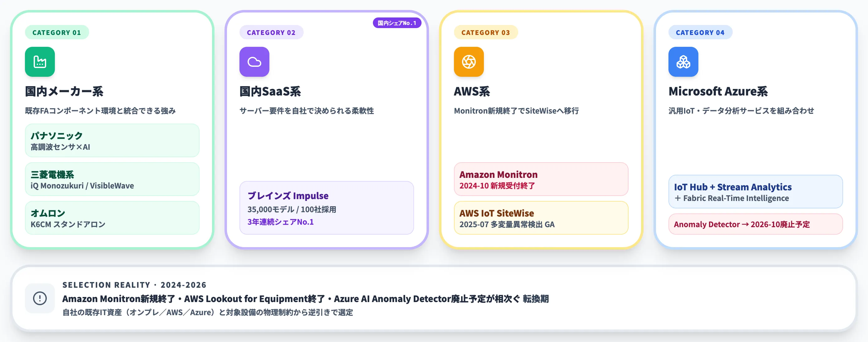The image size is (868, 342).
Task: Open the AWS IoT SiteWise card
Action: click(541, 218)
